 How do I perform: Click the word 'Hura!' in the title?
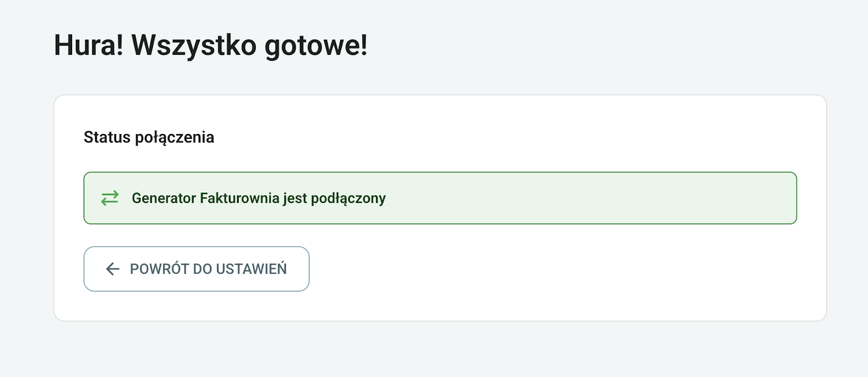tap(88, 45)
